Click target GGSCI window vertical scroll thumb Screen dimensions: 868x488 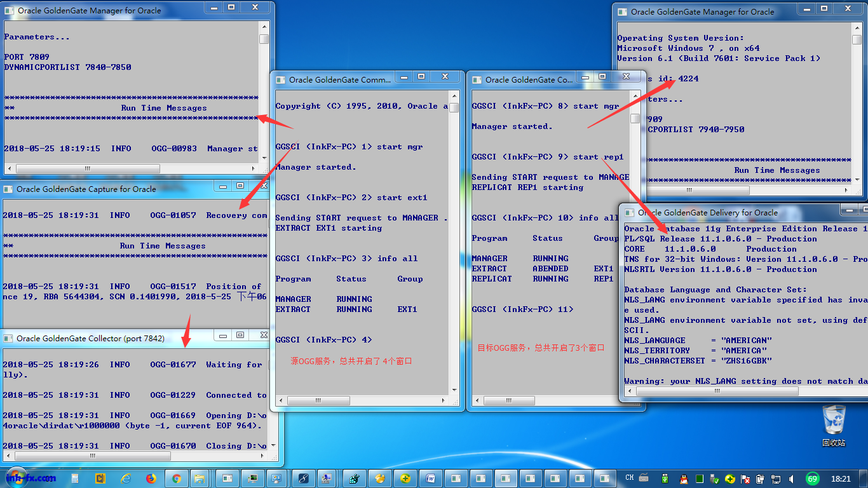point(635,118)
